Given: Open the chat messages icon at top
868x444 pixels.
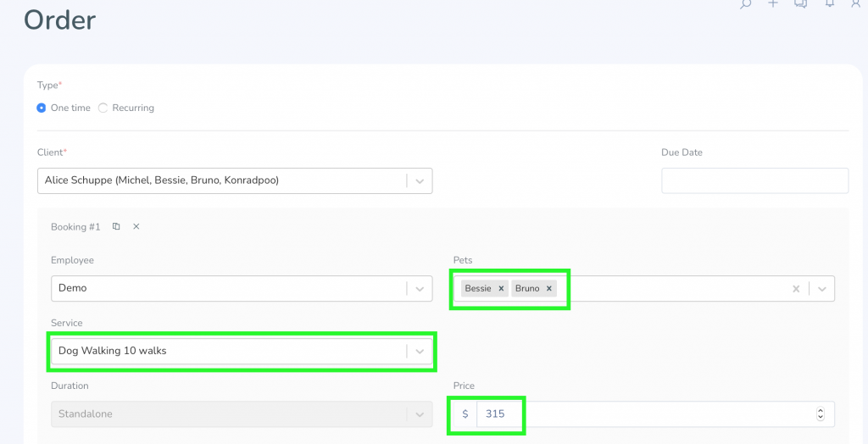Looking at the screenshot, I should pyautogui.click(x=800, y=3).
